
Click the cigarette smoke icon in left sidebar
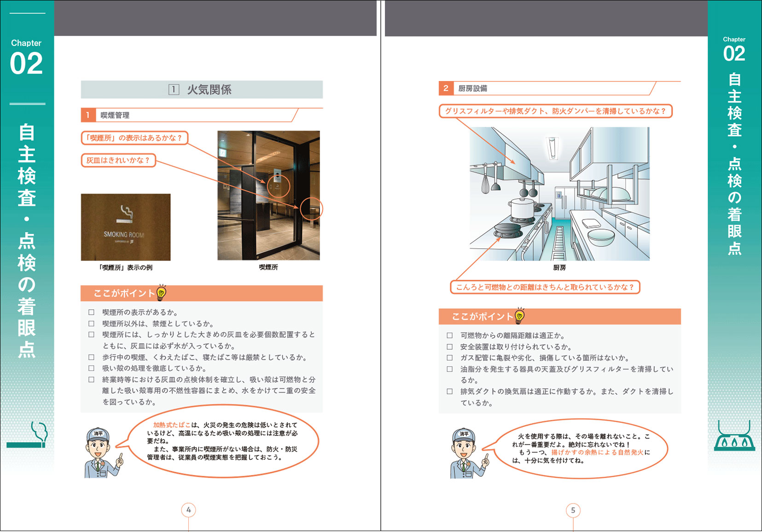click(x=27, y=434)
